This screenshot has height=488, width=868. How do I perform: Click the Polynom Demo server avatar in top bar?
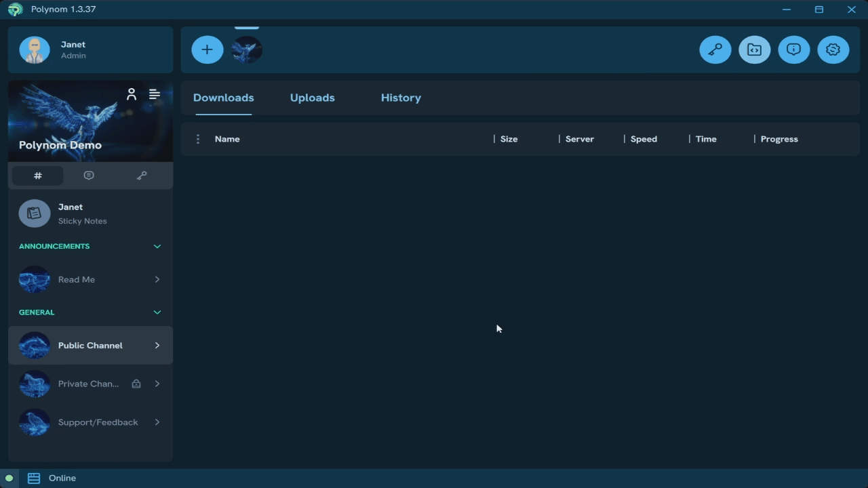(x=247, y=49)
